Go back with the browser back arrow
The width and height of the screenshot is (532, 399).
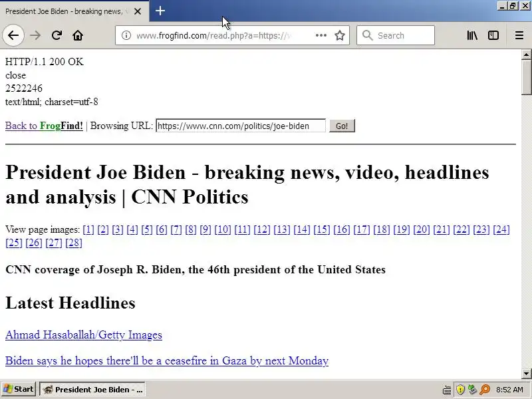(13, 35)
